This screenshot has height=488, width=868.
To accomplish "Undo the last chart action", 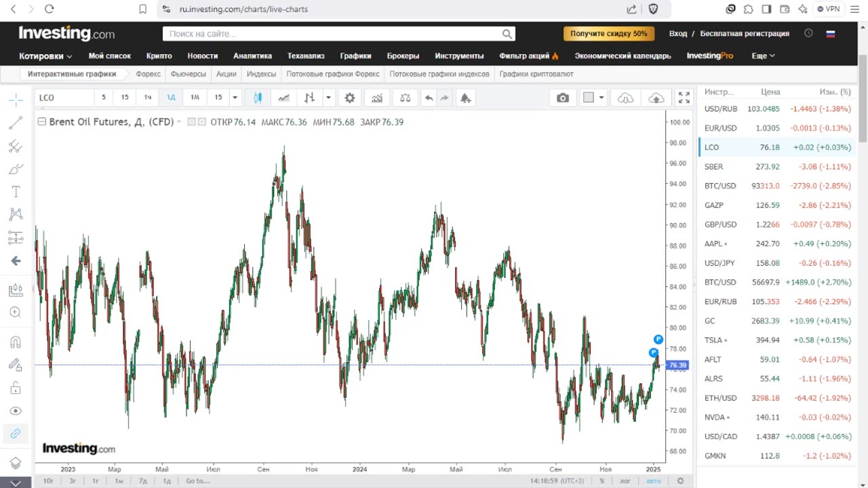I will tap(429, 98).
